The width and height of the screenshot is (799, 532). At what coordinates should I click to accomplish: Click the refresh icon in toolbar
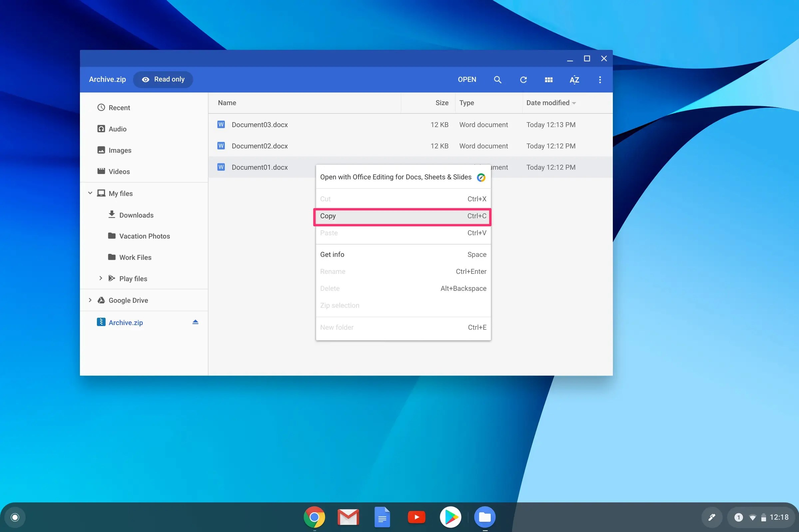[x=523, y=80]
